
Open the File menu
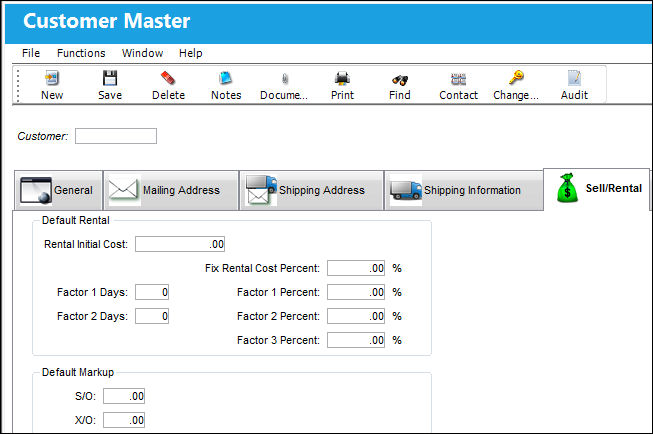[x=31, y=53]
